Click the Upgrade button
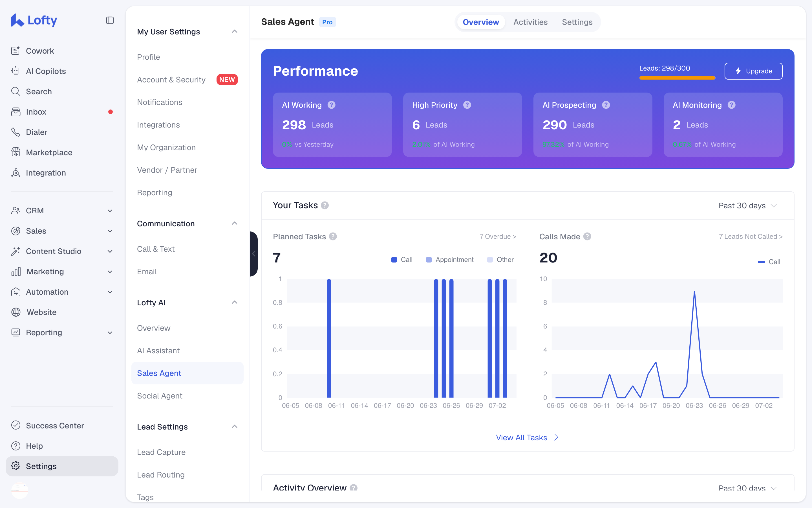Viewport: 812px width, 508px height. click(753, 71)
